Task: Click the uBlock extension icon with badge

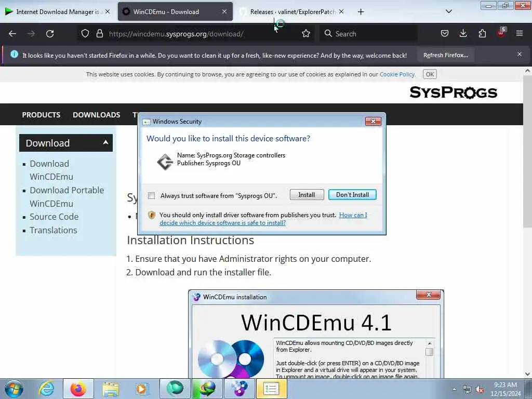Action: coord(501,33)
